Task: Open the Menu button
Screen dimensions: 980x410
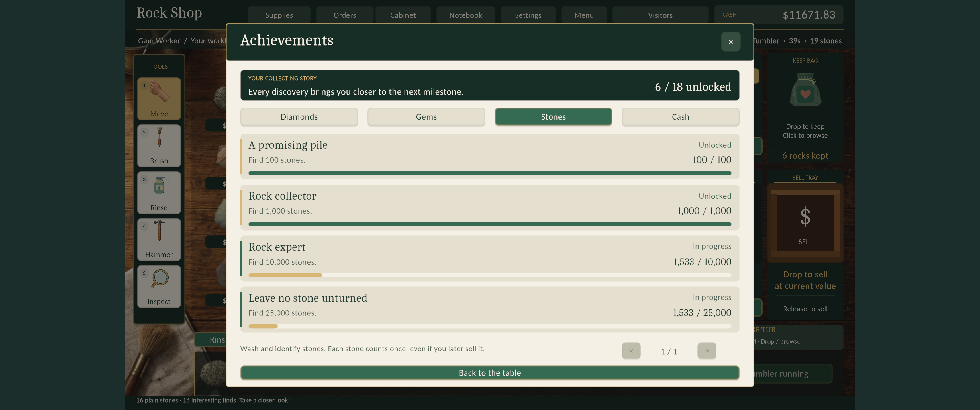Action: 584,15
